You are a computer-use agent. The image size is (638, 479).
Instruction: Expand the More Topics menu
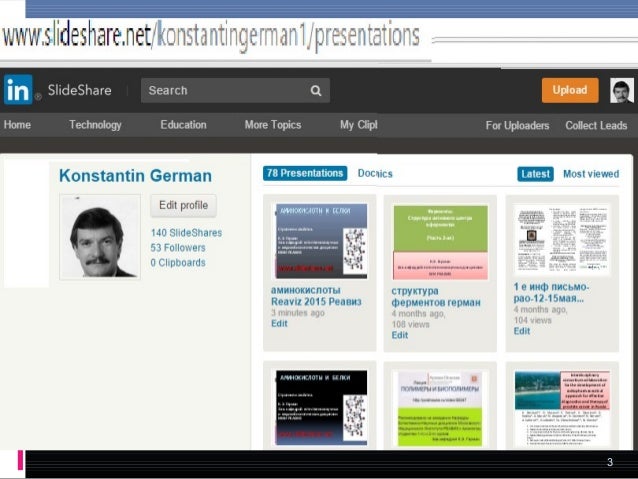coord(272,125)
